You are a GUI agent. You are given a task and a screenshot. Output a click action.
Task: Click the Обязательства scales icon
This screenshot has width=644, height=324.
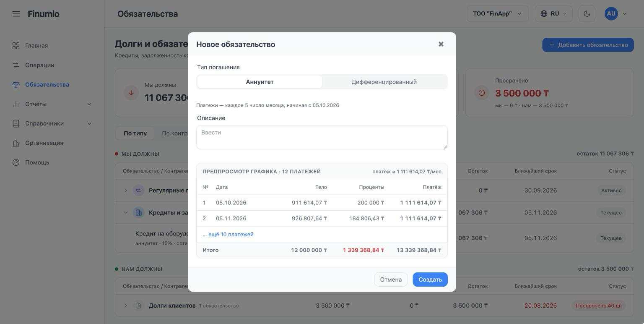(16, 85)
